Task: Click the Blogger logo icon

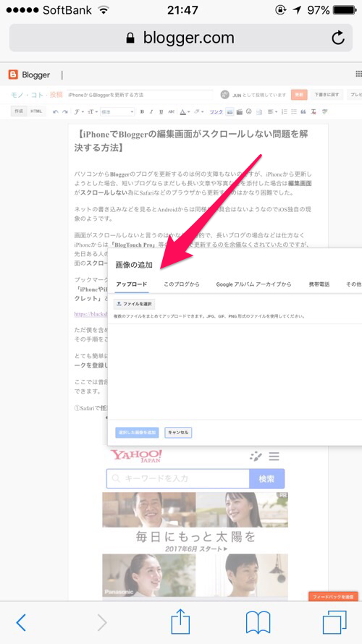Action: pyautogui.click(x=13, y=75)
